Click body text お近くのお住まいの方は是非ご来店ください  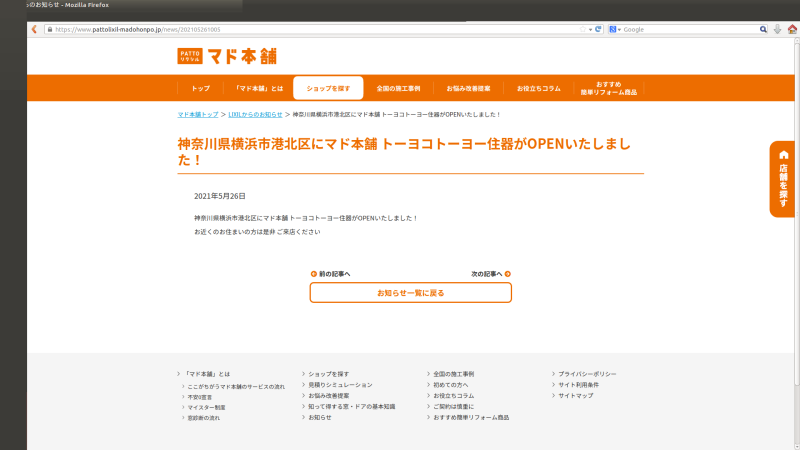tap(257, 232)
